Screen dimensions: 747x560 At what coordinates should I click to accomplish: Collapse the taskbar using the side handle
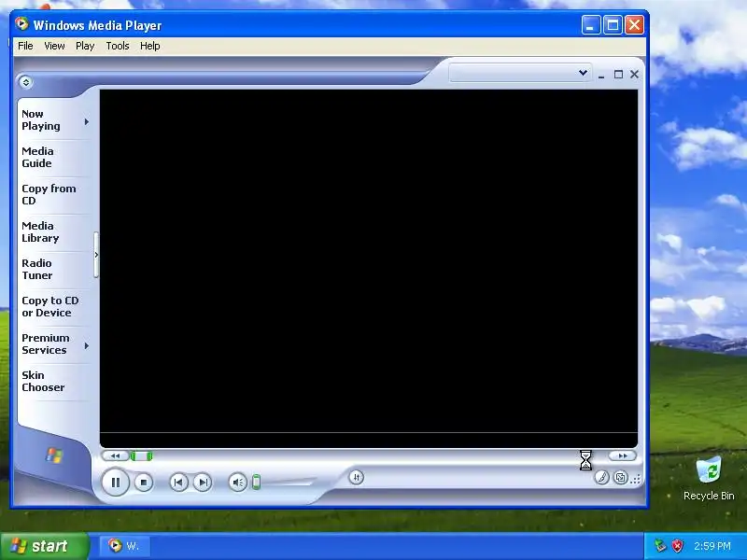point(96,255)
